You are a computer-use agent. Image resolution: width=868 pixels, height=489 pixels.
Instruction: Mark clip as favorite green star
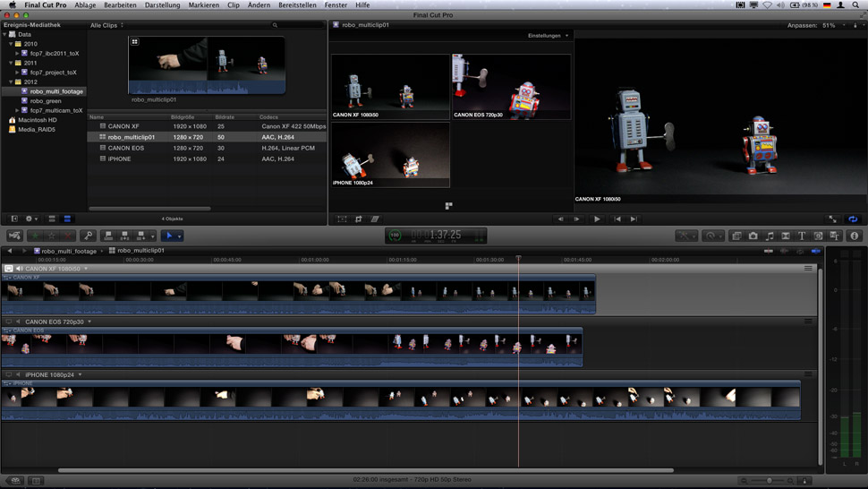click(36, 236)
